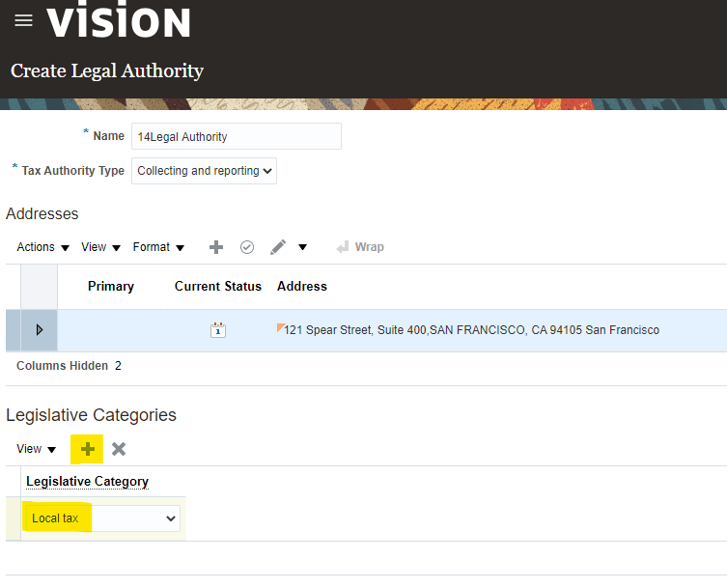Open the View menu in Addresses toolbar

tap(100, 247)
